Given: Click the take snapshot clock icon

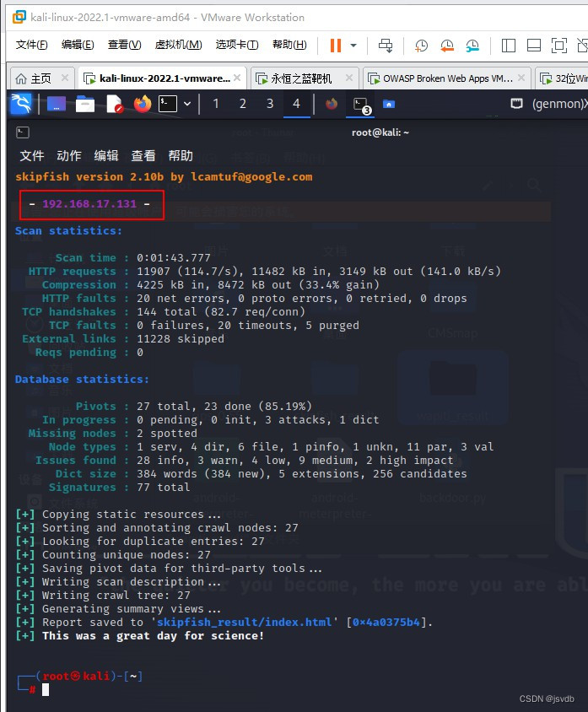Looking at the screenshot, I should [x=421, y=45].
